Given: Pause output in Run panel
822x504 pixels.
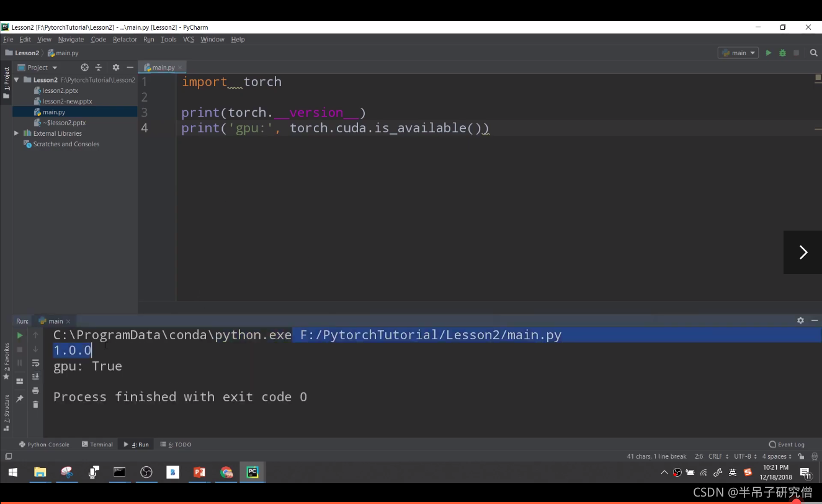Looking at the screenshot, I should (x=20, y=363).
